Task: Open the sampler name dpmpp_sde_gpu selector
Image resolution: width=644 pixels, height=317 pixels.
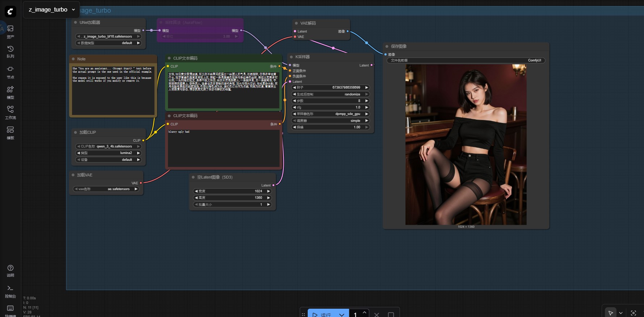Action: coord(331,114)
